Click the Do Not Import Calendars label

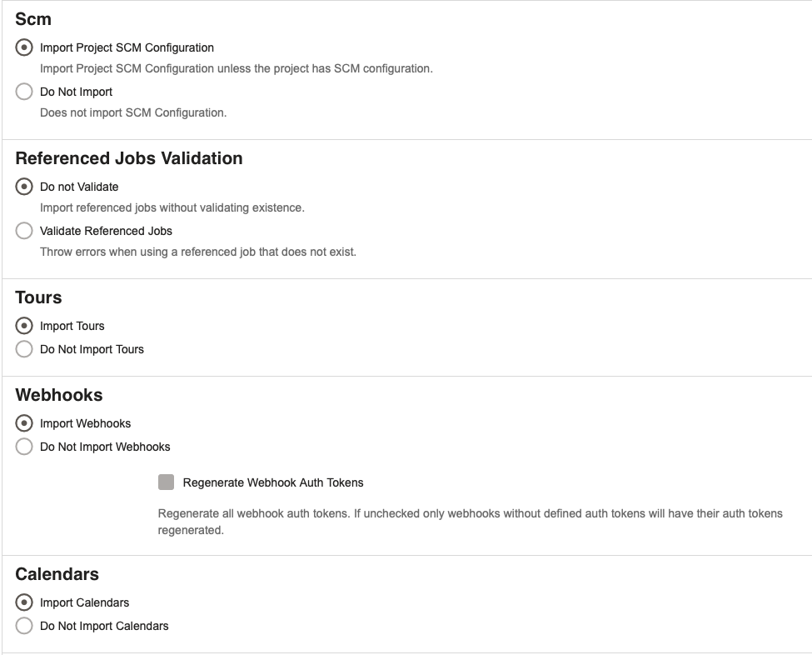click(x=104, y=626)
